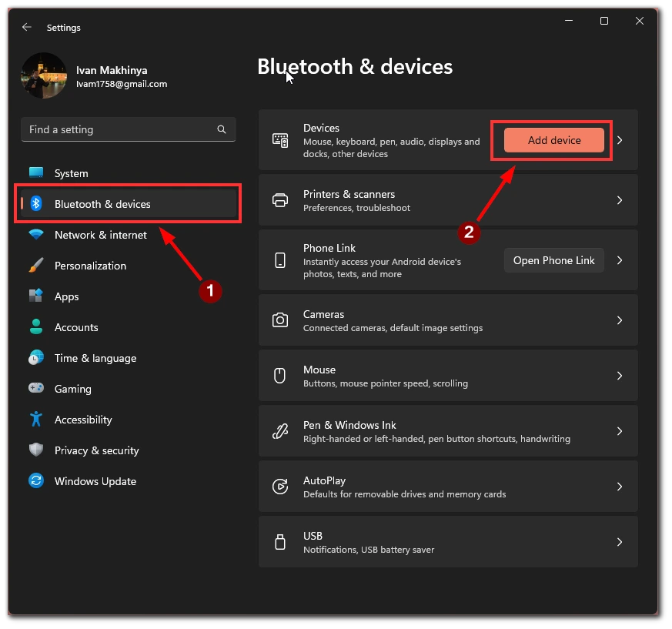
Task: Click the Mouse title text
Action: pos(319,370)
